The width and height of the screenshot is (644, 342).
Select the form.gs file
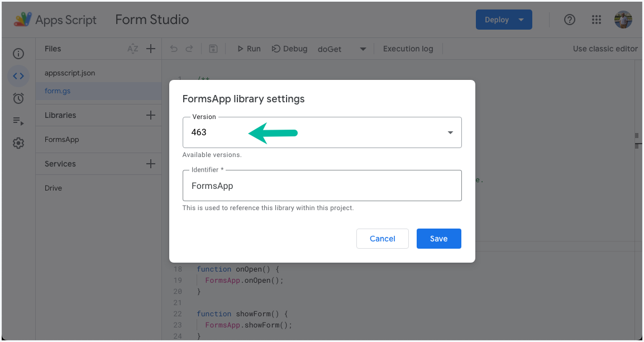(98, 91)
